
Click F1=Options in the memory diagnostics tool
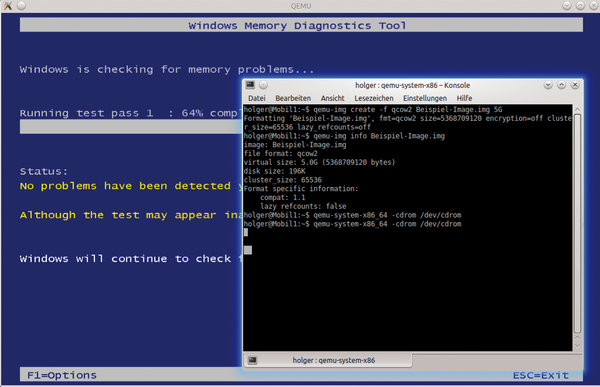(x=62, y=375)
